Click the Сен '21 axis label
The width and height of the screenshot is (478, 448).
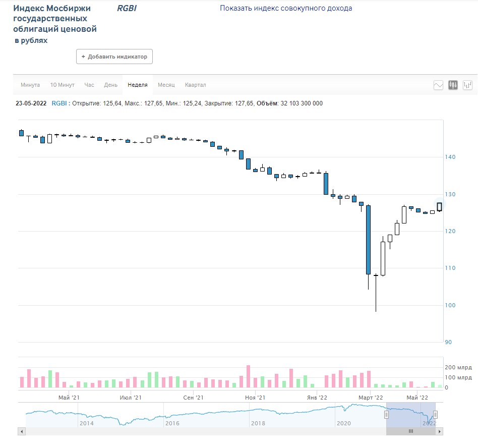(193, 398)
